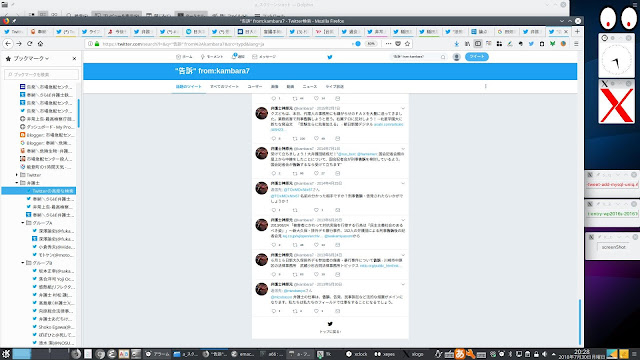The image size is (640, 360).
Task: Switch to xclock in the taskbar
Action: tap(357, 354)
